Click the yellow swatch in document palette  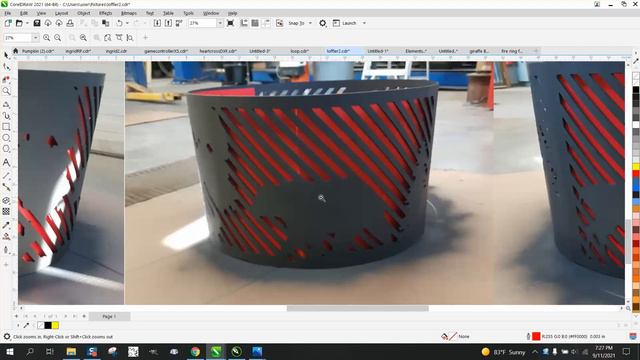pyautogui.click(x=55, y=325)
